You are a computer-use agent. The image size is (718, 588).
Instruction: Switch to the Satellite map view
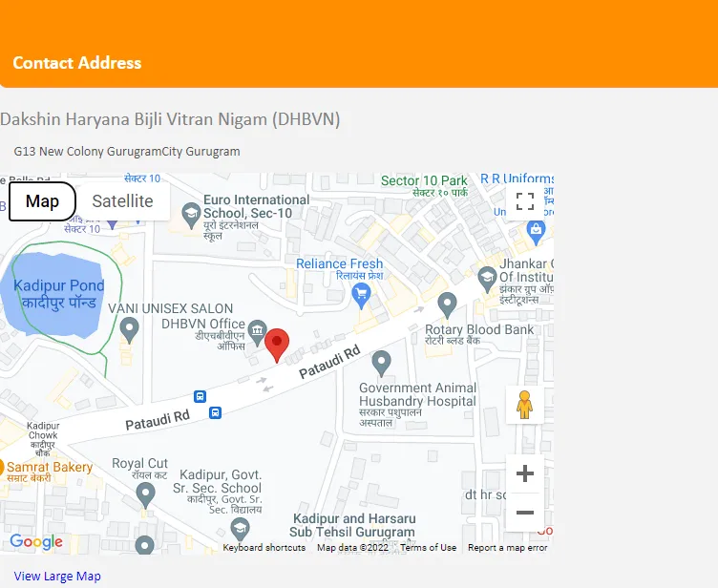(123, 201)
